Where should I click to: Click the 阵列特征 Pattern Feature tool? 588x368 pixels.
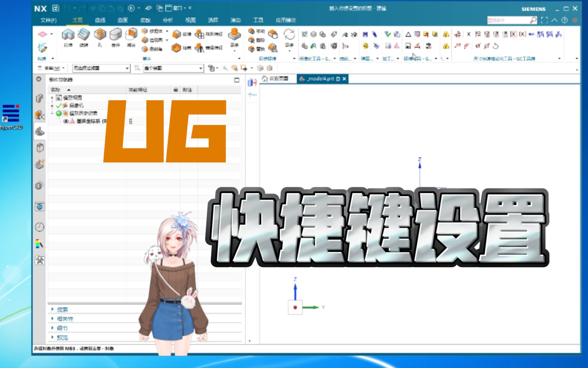tap(209, 34)
